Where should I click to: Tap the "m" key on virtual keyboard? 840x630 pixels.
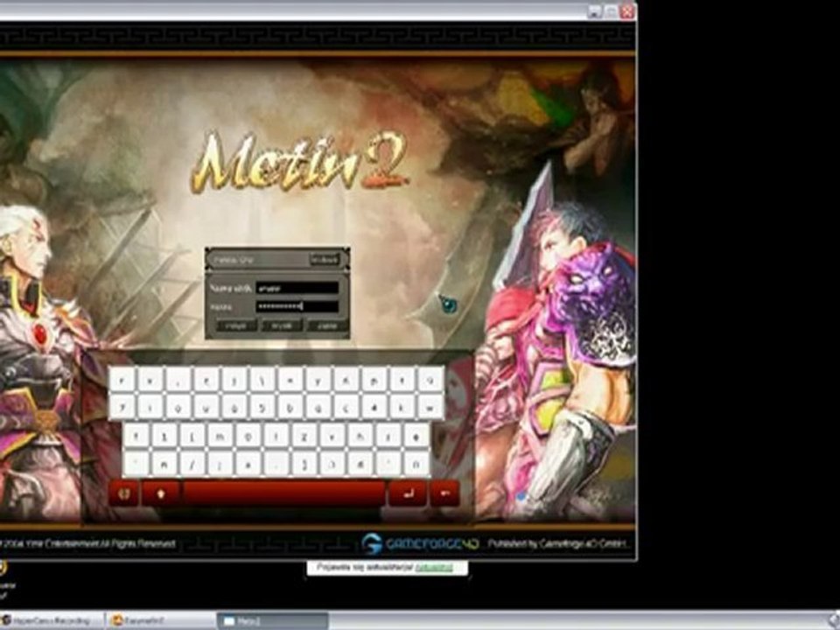(220, 436)
